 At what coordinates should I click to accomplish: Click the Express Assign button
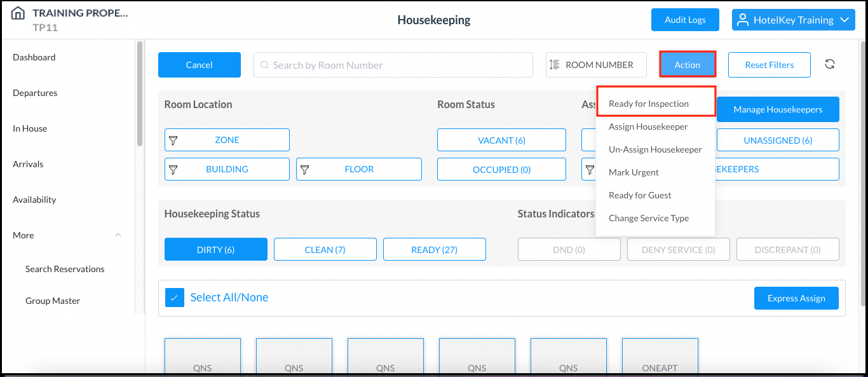pyautogui.click(x=796, y=298)
